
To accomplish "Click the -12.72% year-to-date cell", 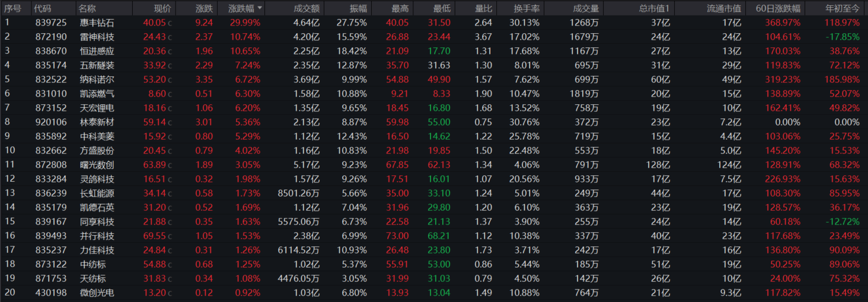I will (842, 221).
